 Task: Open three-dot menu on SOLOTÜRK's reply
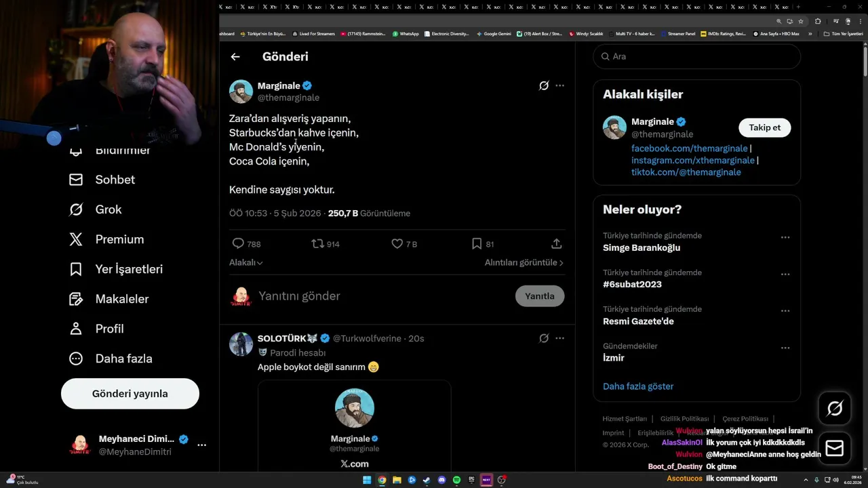point(559,338)
